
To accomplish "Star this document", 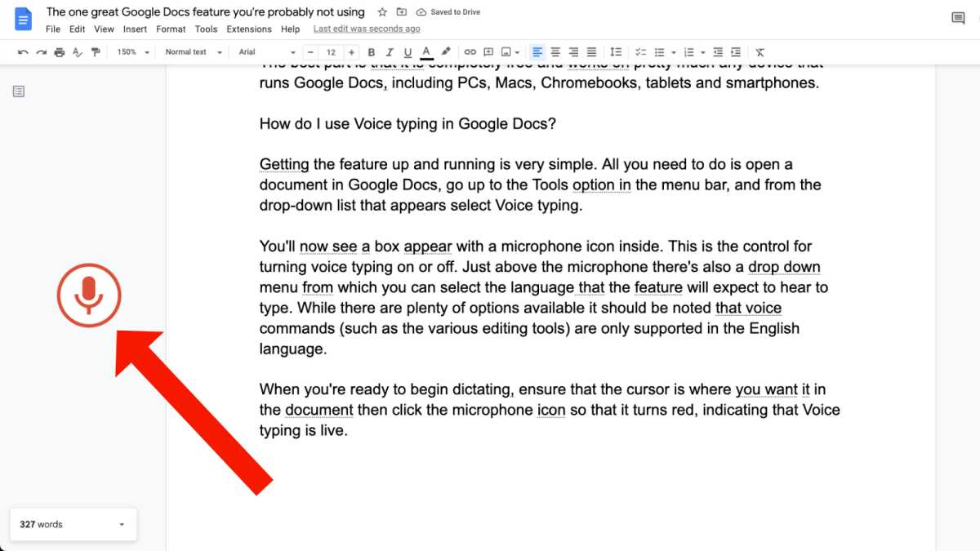I will point(382,12).
